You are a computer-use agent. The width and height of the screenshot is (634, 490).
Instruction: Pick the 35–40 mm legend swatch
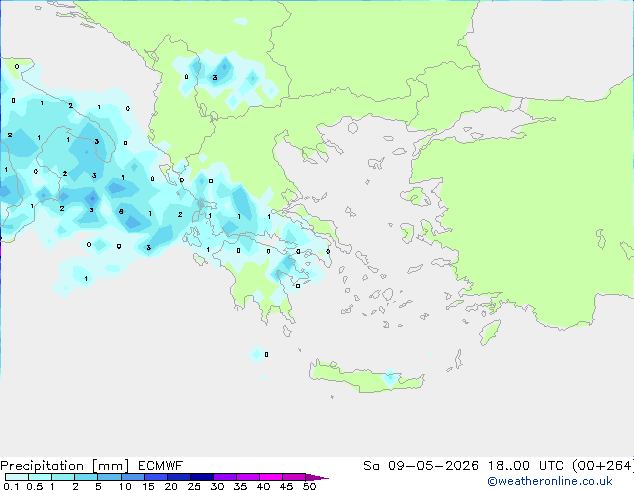pos(247,477)
